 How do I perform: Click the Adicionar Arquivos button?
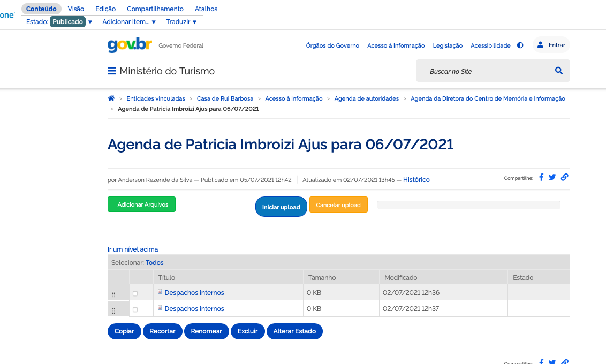tap(141, 204)
